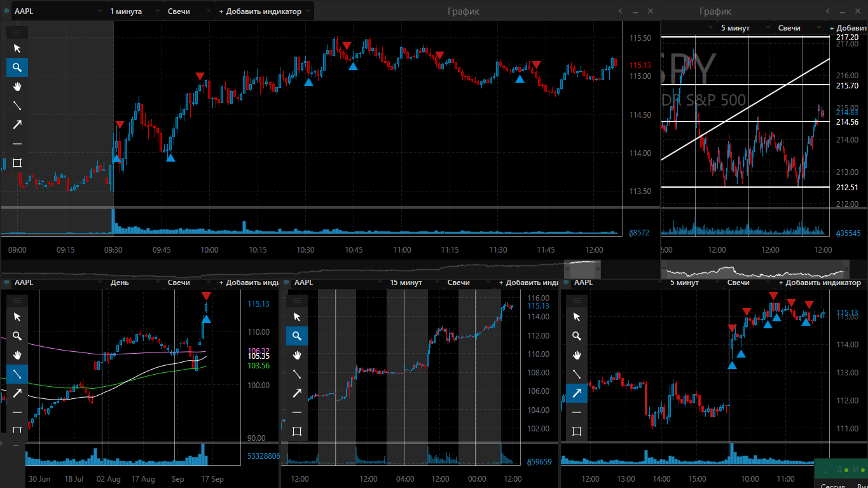
Task: Click the AAPL symbol field in the День chart
Action: (x=58, y=282)
